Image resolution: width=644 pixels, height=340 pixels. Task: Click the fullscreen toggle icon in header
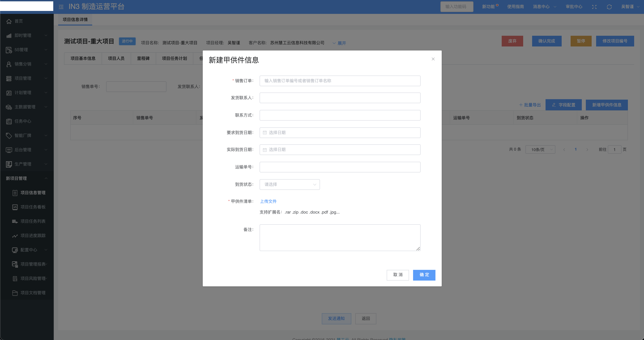(x=594, y=7)
